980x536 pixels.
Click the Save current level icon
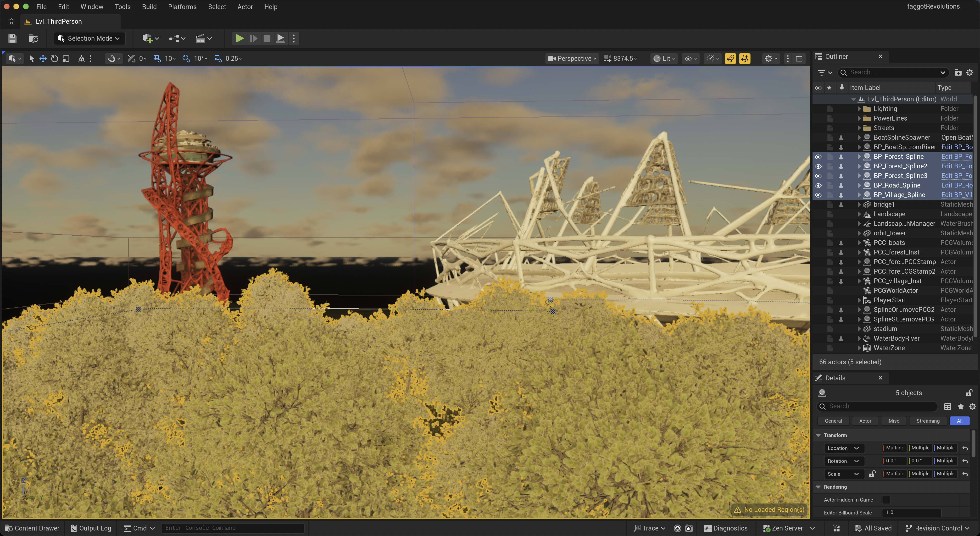[x=12, y=39]
